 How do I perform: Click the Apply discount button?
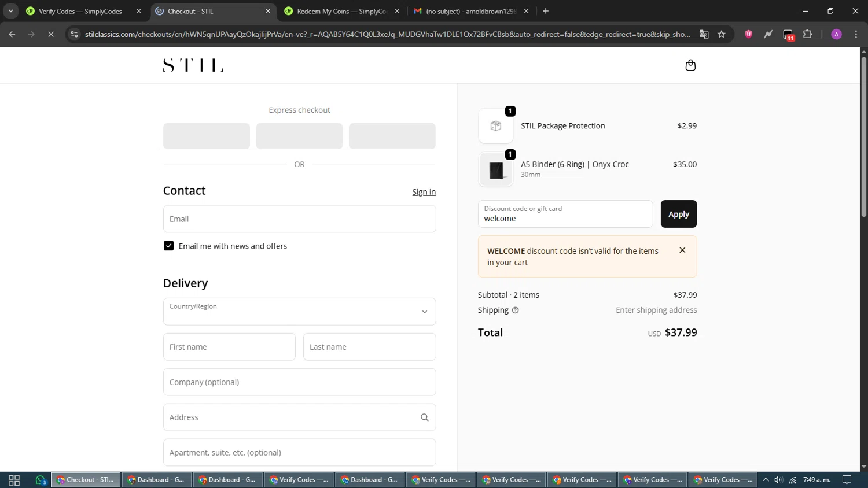click(x=679, y=214)
